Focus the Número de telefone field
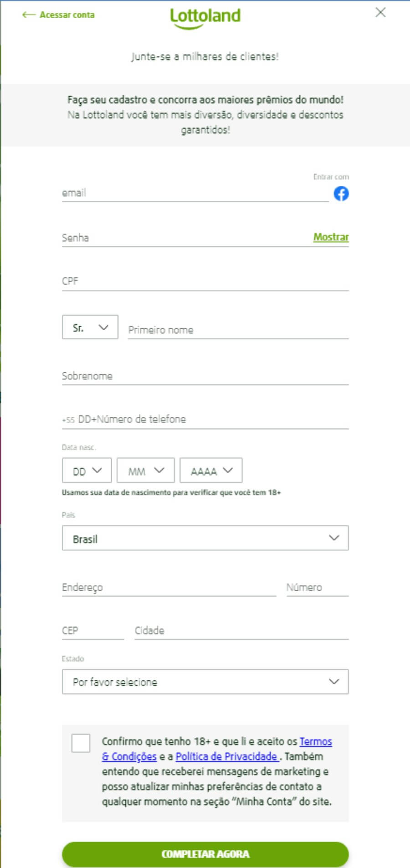 point(205,419)
